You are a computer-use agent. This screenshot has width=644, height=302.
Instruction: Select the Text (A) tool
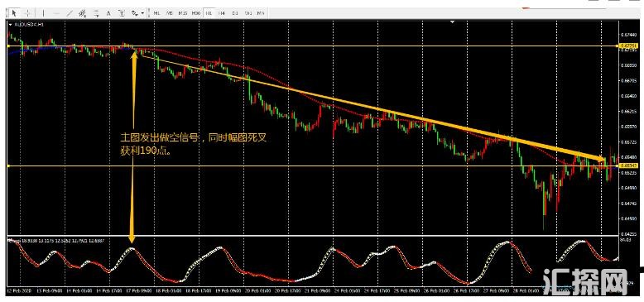coord(108,12)
